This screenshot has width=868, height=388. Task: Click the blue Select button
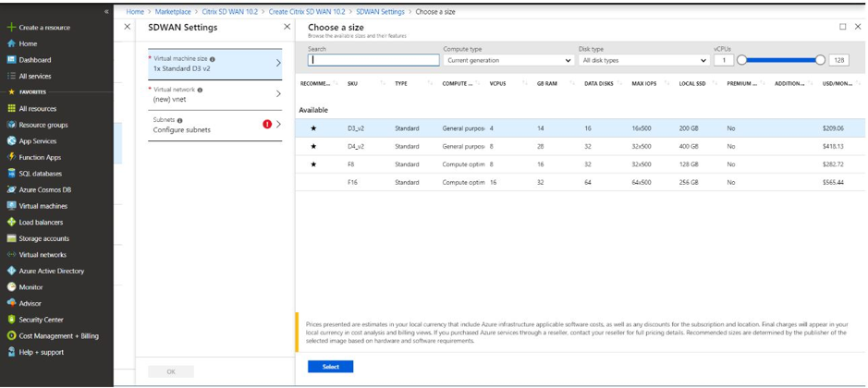[x=331, y=367]
